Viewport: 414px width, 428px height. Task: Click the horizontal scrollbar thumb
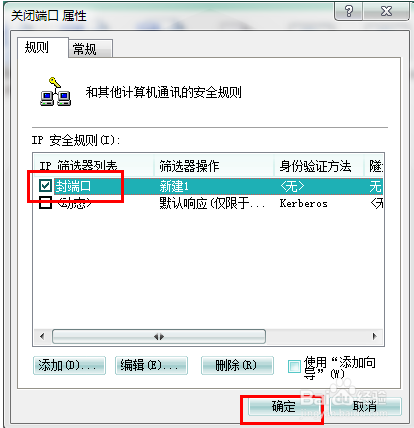[x=159, y=337]
